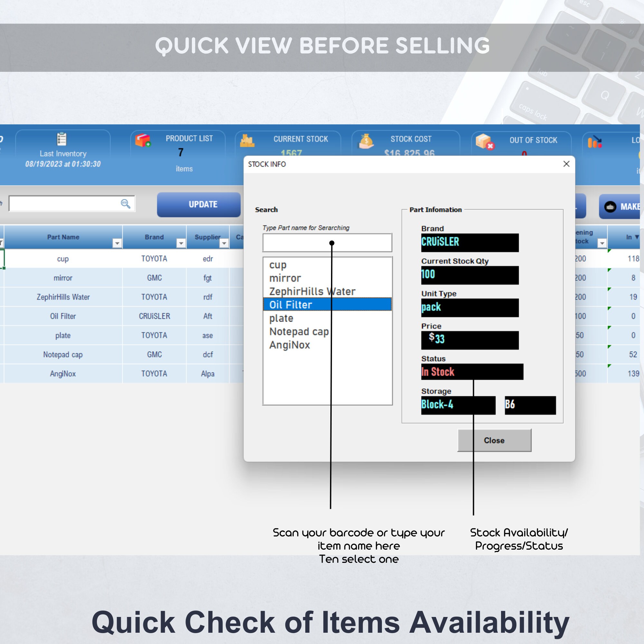Click the Product List box icon
The height and width of the screenshot is (644, 644).
tap(143, 140)
